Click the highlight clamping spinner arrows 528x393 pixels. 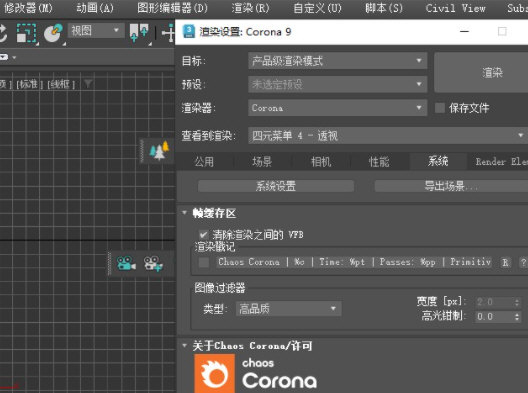(x=517, y=317)
